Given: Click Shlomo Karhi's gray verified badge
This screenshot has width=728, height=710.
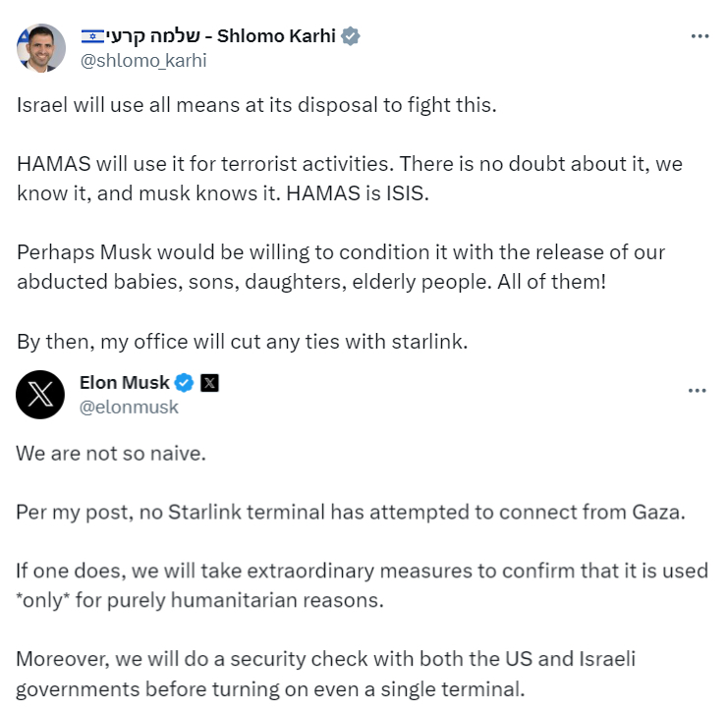Looking at the screenshot, I should (x=350, y=36).
